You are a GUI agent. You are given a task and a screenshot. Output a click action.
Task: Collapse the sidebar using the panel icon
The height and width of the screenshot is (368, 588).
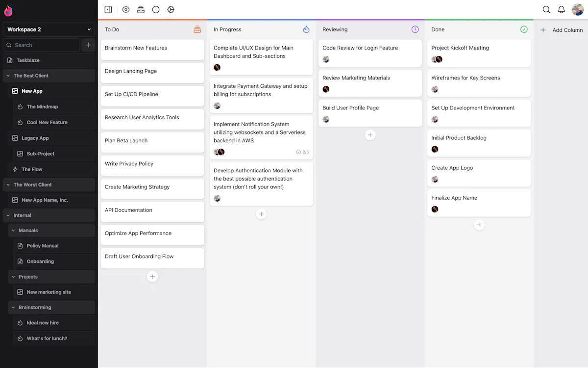108,10
